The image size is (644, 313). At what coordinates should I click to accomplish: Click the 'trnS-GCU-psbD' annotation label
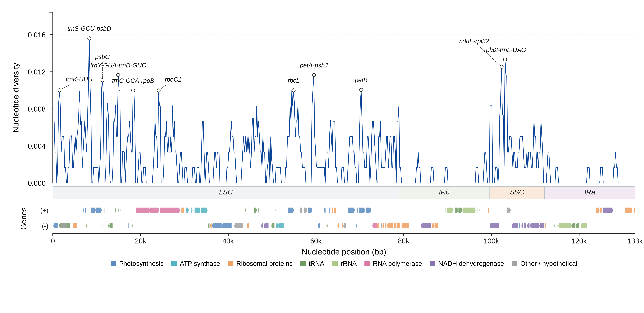point(89,29)
